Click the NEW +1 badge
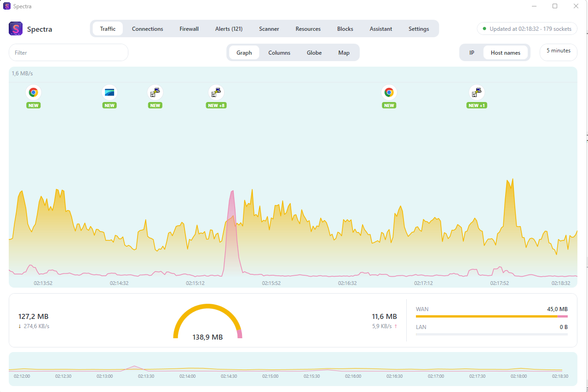 pos(477,105)
